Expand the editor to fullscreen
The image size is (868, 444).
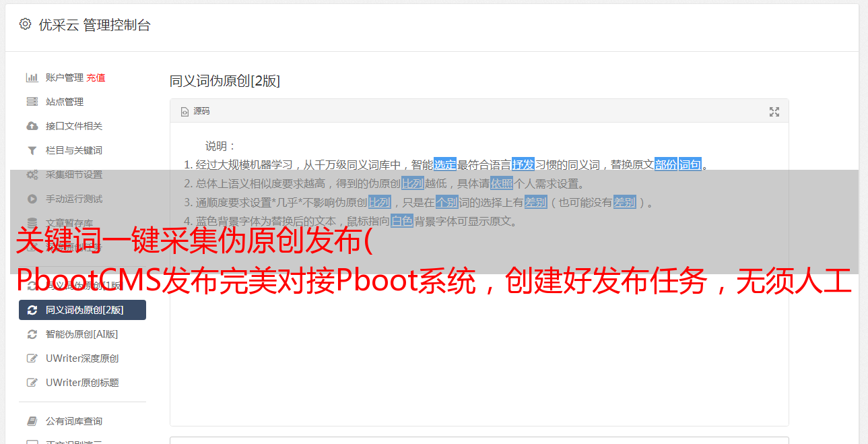click(774, 112)
